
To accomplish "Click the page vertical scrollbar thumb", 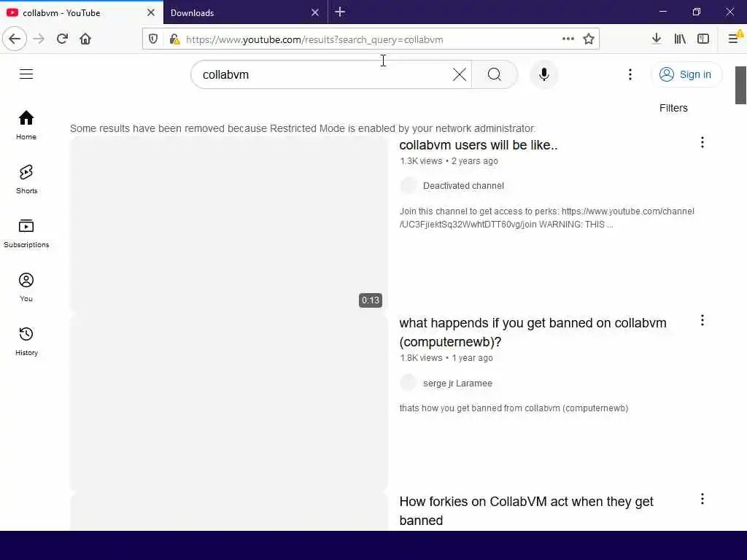I will click(x=741, y=85).
